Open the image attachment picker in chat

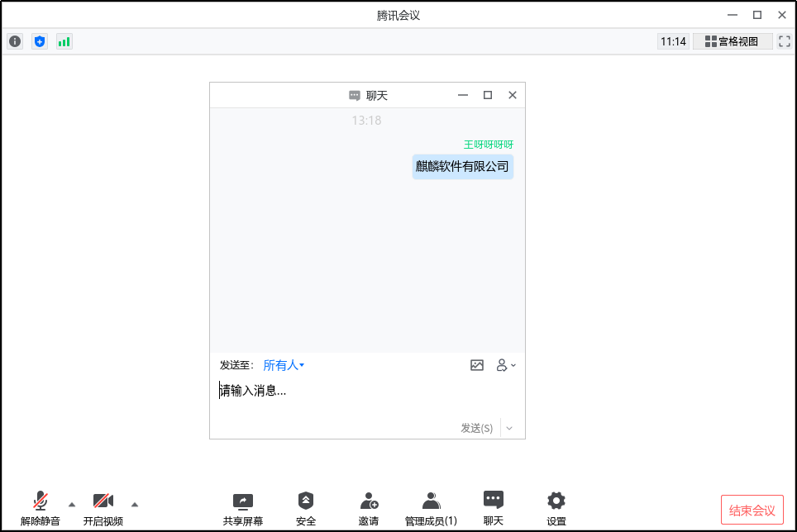477,365
